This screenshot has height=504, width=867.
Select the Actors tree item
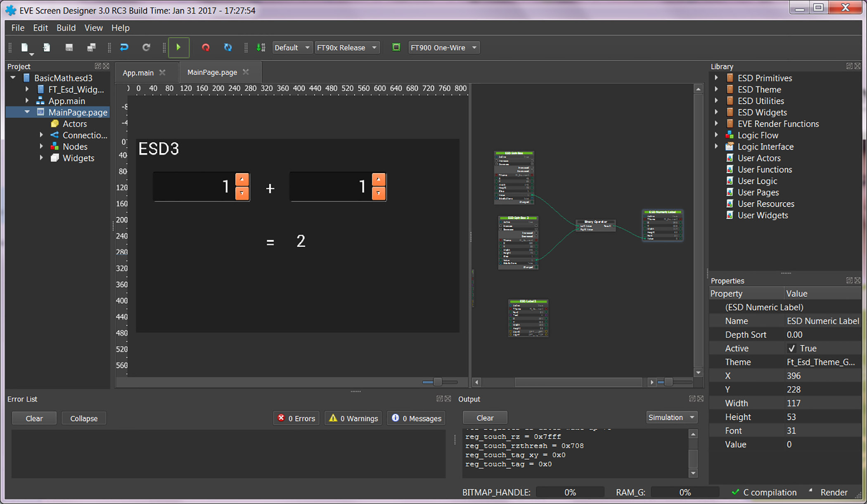[75, 124]
